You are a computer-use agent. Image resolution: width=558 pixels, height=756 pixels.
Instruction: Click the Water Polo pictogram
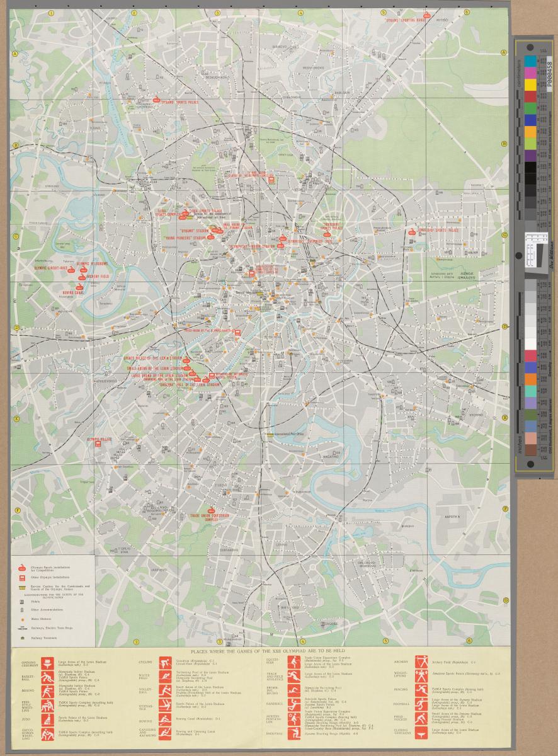(166, 677)
